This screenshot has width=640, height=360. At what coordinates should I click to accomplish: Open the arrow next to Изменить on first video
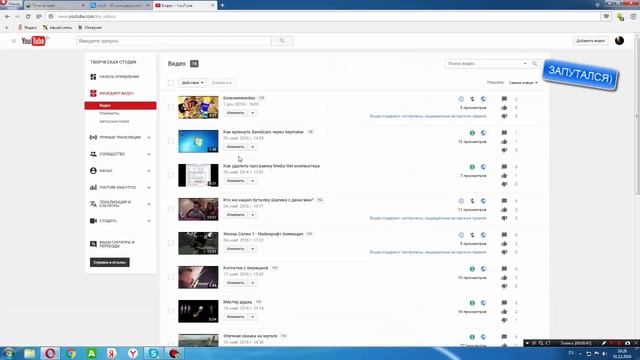[252, 113]
